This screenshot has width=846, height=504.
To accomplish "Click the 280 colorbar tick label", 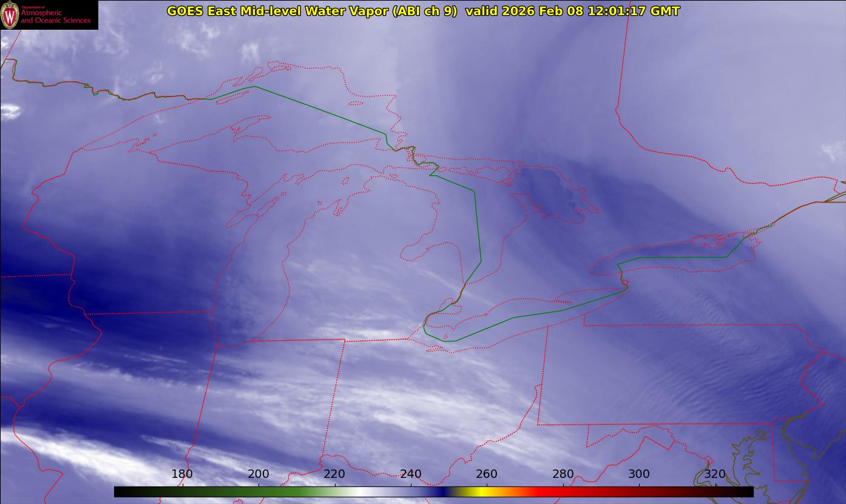I will pos(563,474).
